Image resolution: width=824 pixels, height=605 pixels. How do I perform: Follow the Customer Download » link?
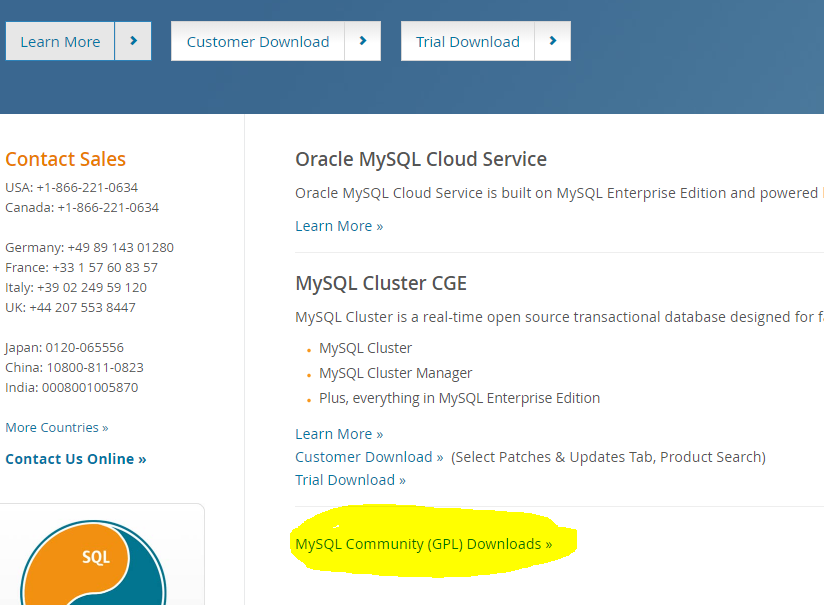[x=369, y=457]
